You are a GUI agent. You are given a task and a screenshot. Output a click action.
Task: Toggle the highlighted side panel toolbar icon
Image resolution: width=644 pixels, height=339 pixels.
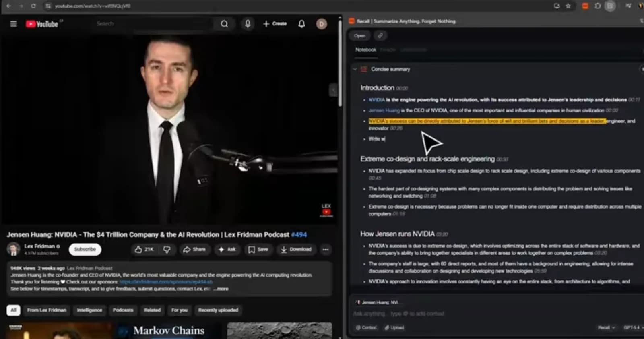pos(610,6)
